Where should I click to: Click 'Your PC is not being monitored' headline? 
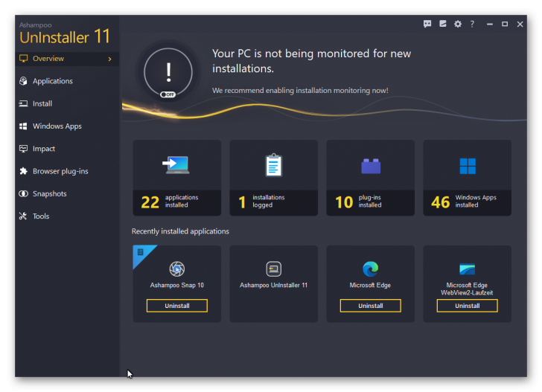[x=311, y=61]
